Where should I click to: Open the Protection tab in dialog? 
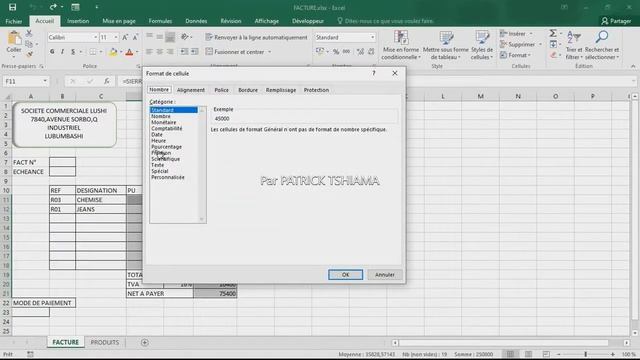click(x=316, y=90)
